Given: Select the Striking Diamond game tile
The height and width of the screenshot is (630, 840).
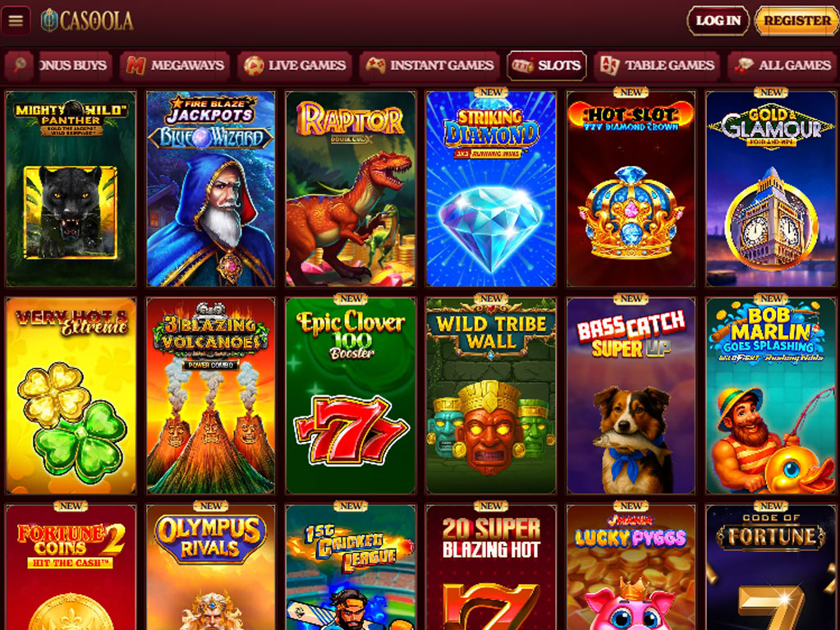Looking at the screenshot, I should (x=491, y=189).
